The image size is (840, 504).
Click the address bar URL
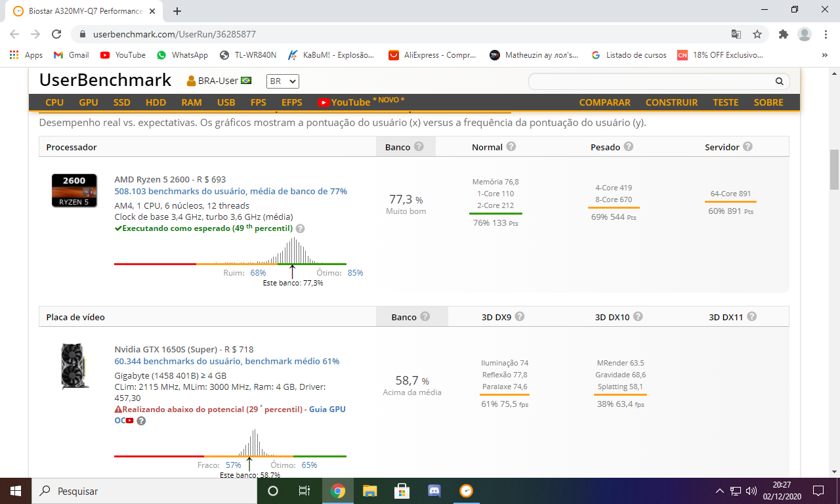(x=174, y=34)
